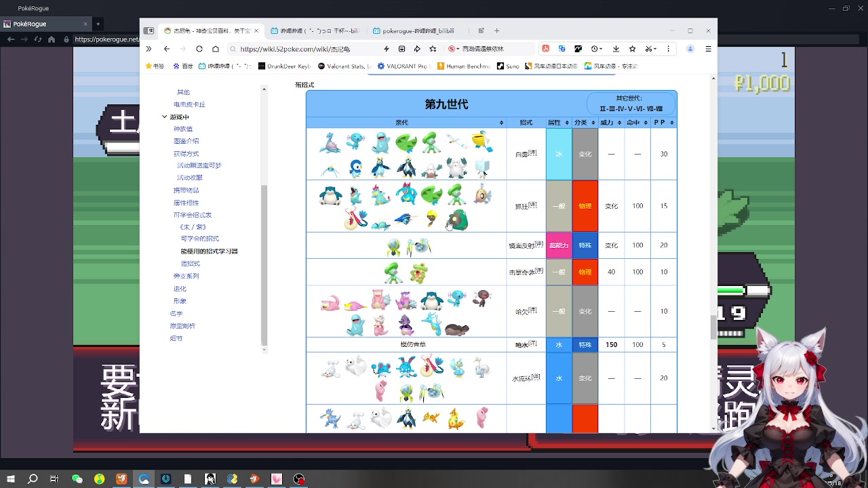Open the Sogou search engine dropdown
Viewport: 868px width, 488px height.
coord(454,49)
